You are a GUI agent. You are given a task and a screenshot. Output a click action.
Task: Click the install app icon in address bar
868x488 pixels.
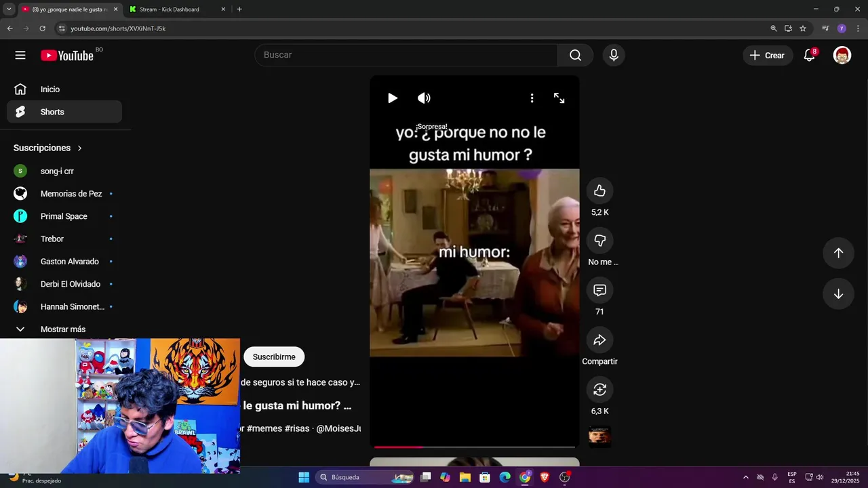click(788, 28)
